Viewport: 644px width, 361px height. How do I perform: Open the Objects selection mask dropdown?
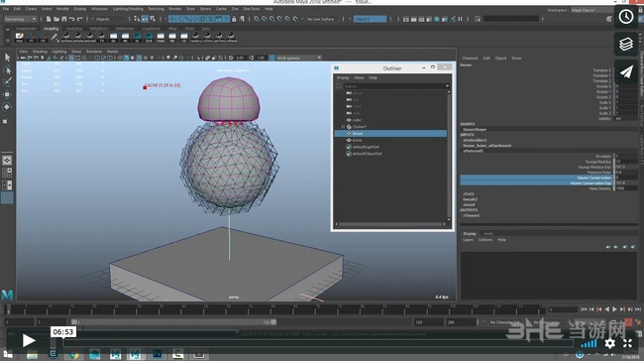click(x=108, y=19)
